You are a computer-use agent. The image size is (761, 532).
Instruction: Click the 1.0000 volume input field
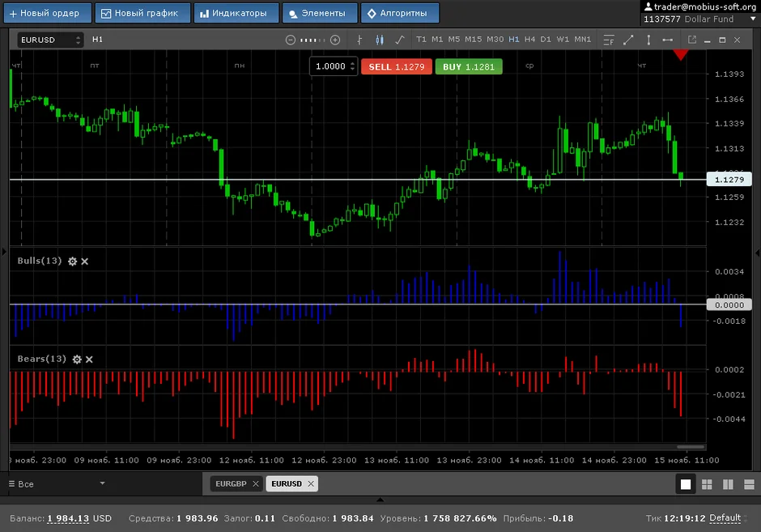pyautogui.click(x=330, y=66)
